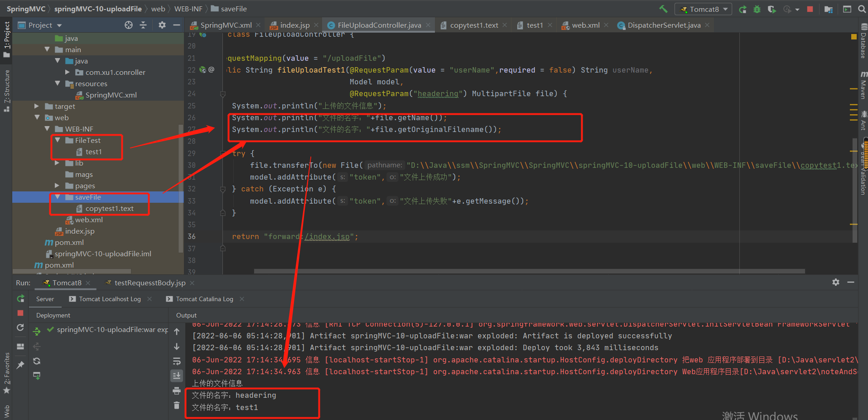
Task: Close the test1 editor tab
Action: click(550, 25)
